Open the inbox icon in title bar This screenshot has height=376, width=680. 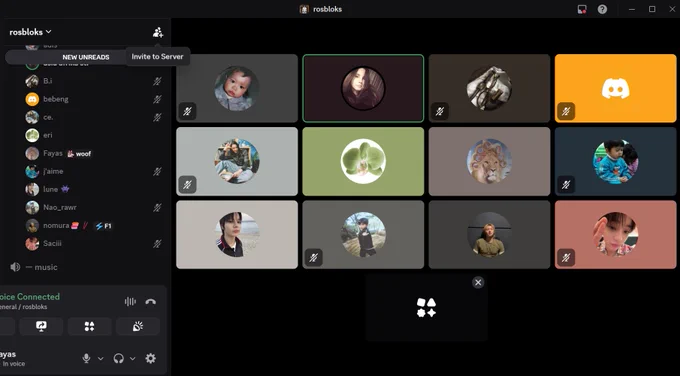[582, 9]
